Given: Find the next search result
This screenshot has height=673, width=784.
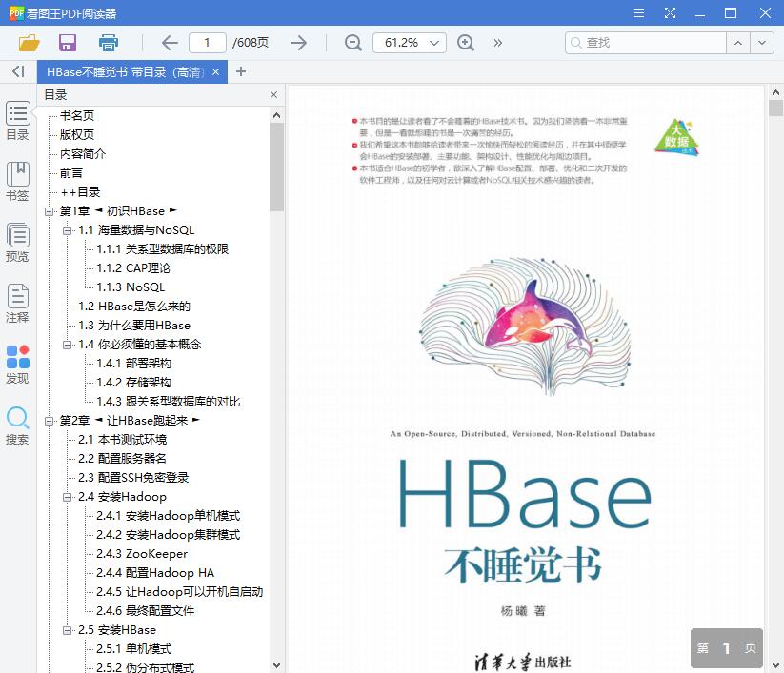Looking at the screenshot, I should point(762,43).
